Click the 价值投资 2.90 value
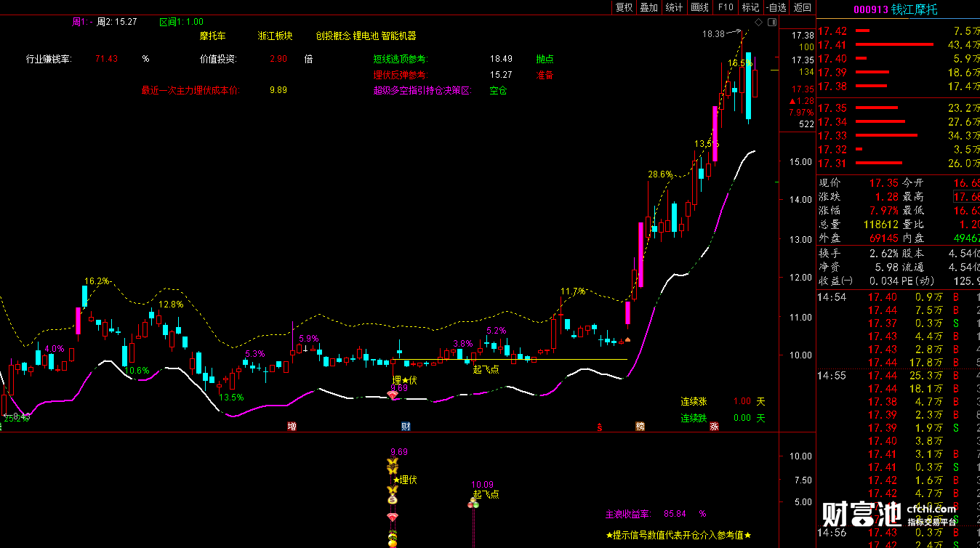Image resolution: width=980 pixels, height=548 pixels. click(278, 59)
